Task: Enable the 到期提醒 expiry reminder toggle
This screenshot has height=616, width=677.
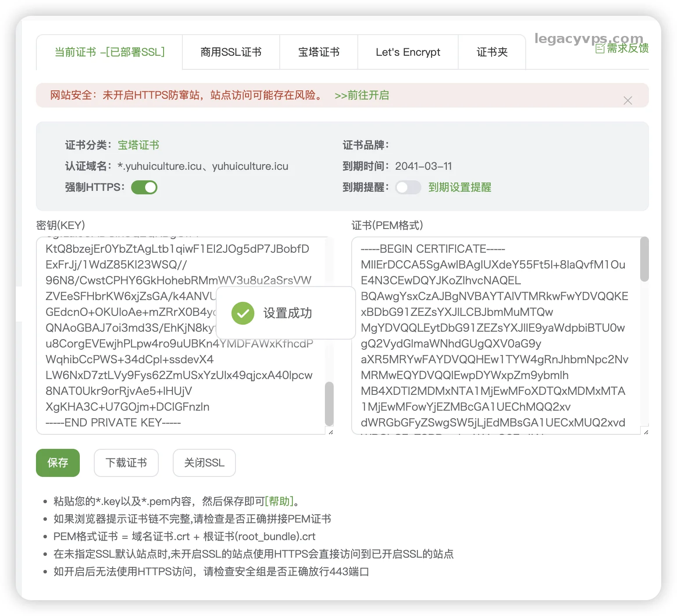Action: pos(408,187)
